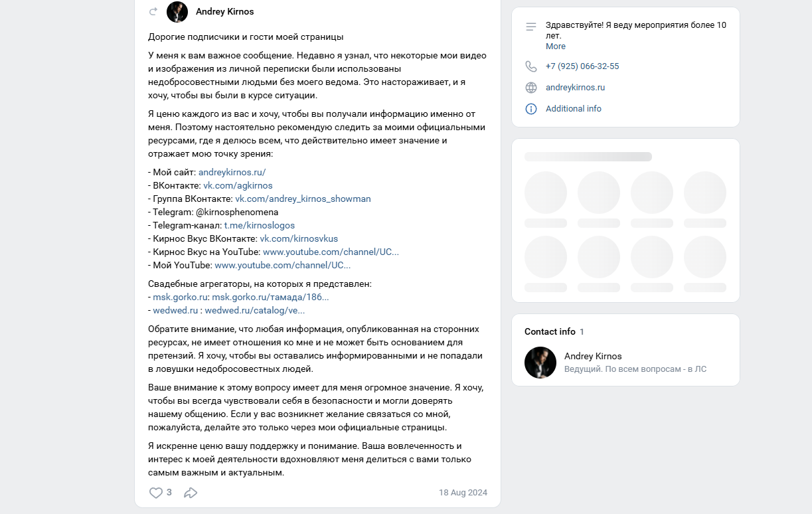Click the status lines icon beside the greeting
The image size is (812, 514).
[x=530, y=26]
